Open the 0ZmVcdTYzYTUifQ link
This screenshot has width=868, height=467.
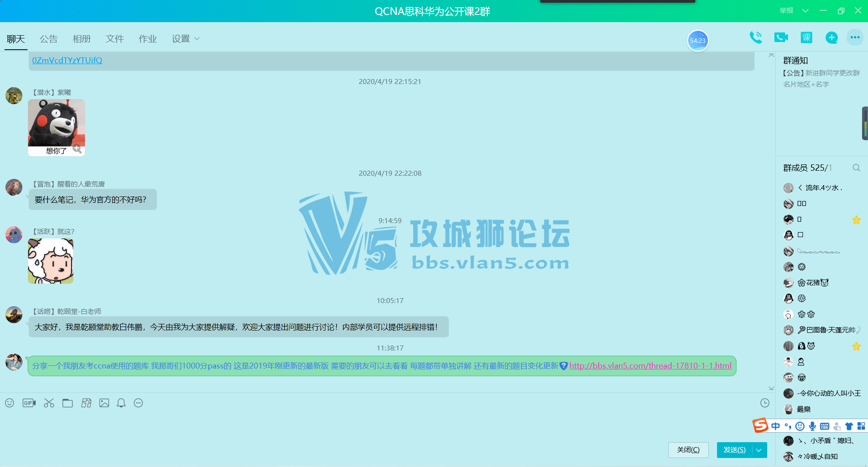click(67, 60)
